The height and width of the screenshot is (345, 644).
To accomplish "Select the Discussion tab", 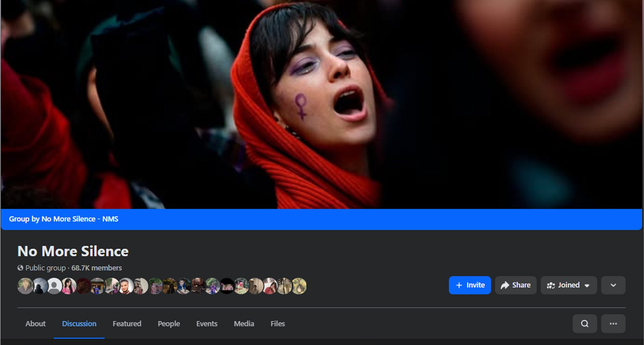I will (79, 324).
